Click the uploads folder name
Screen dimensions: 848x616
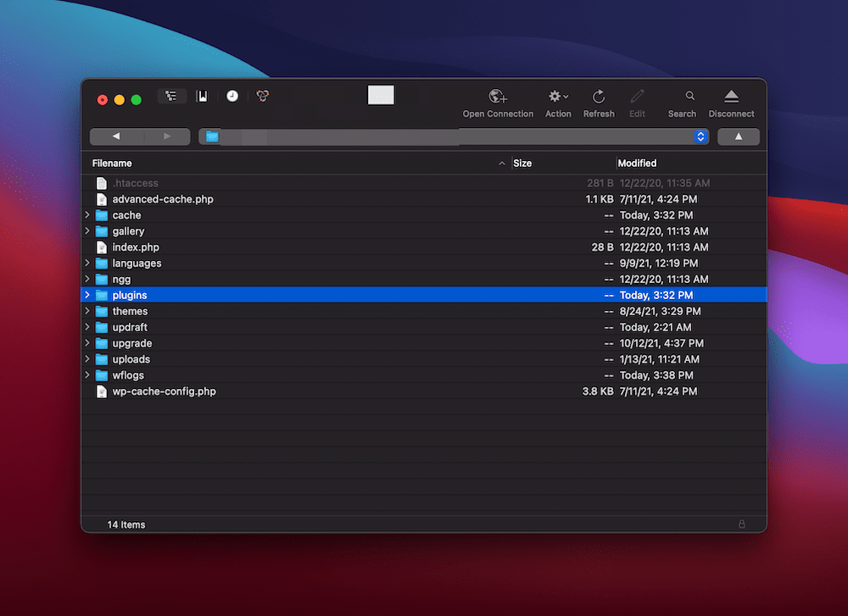tap(131, 359)
